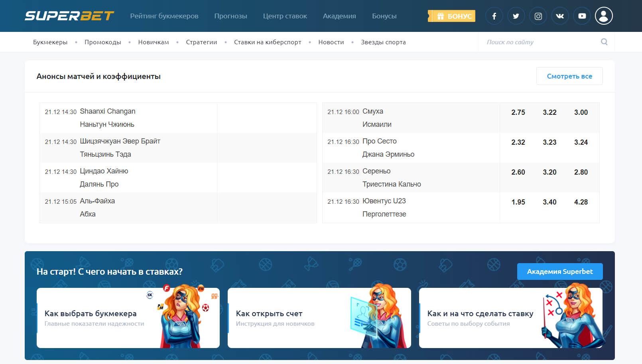Open the Как открыть счет card
642x364 pixels.
(x=319, y=318)
